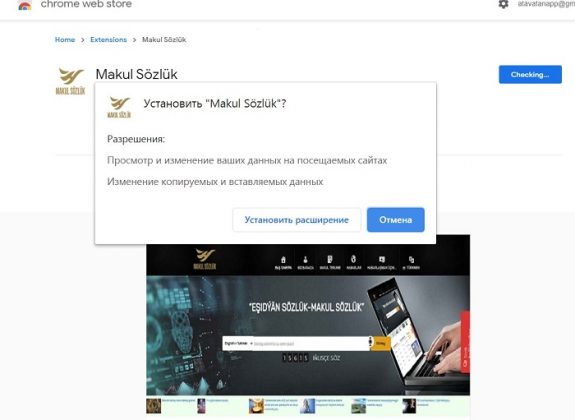This screenshot has height=420, width=575.
Task: Click the Chrome Web Store rainbow logo
Action: coord(25,5)
